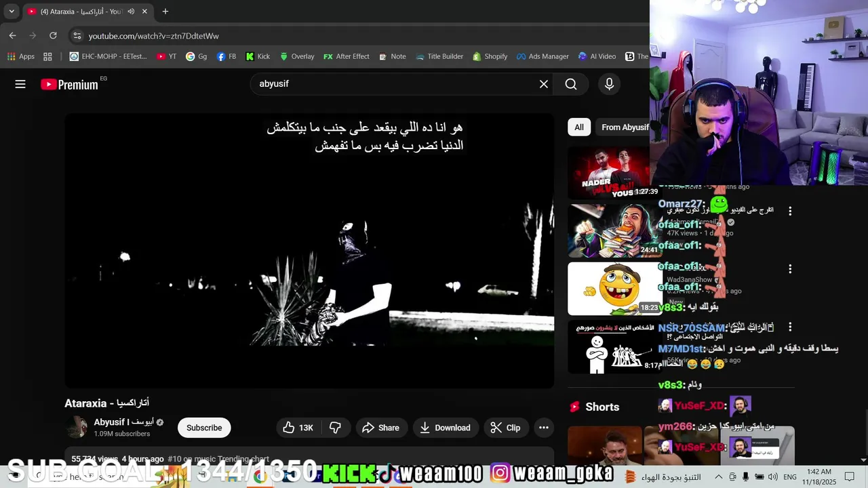868x488 pixels.
Task: Click the microphone tray icon
Action: coord(745,476)
